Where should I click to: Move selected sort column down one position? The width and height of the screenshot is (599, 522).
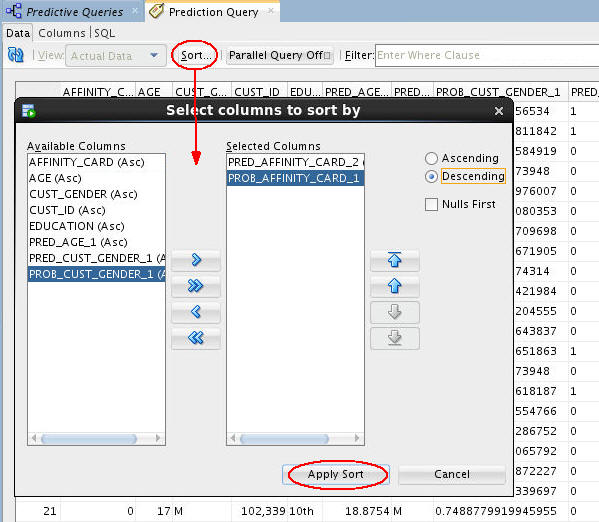395,312
